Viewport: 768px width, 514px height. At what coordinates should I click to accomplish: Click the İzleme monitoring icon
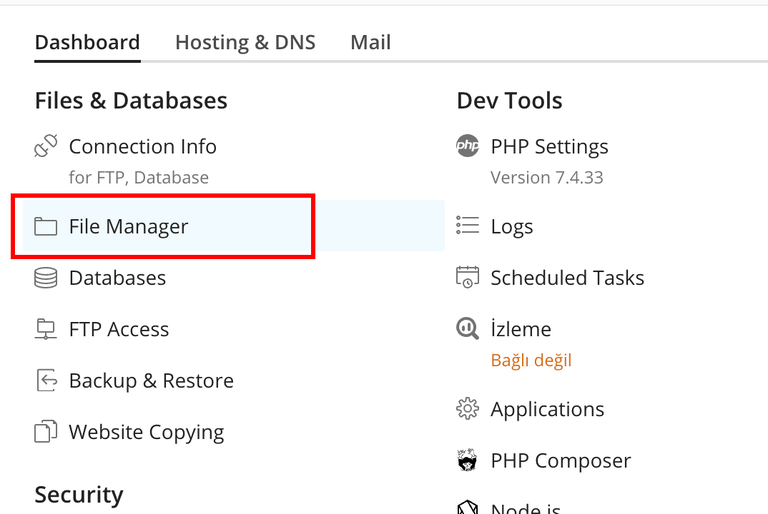(467, 329)
